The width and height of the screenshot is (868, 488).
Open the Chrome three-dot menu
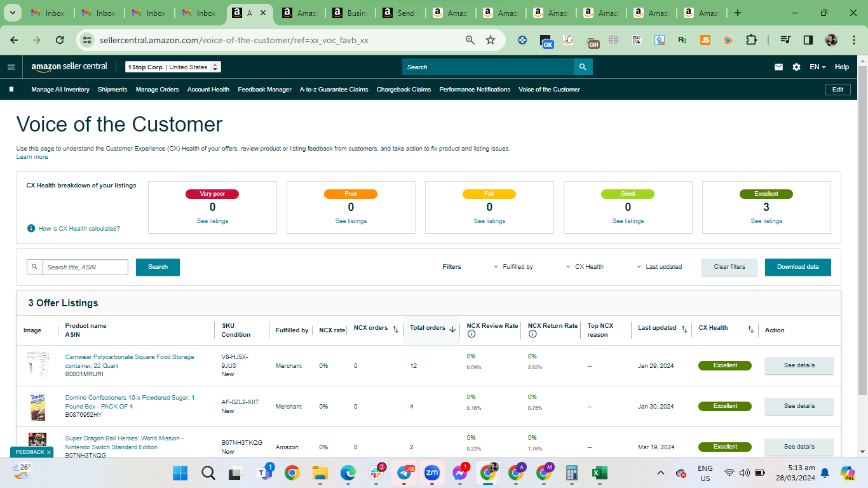pos(853,40)
